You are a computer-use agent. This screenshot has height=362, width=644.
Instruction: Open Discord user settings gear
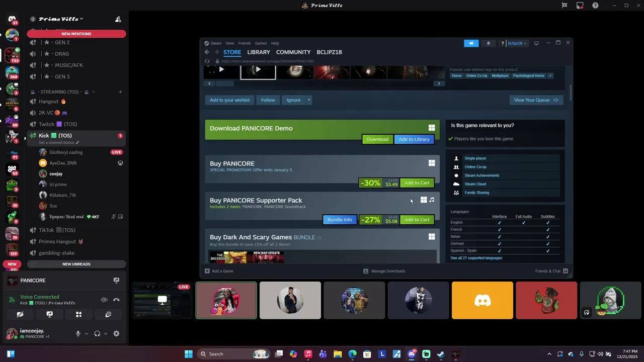point(116,333)
